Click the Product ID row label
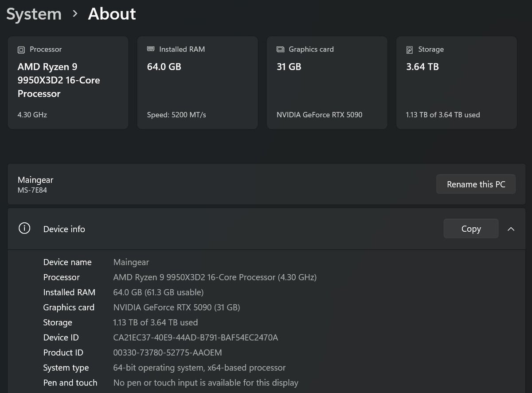 pyautogui.click(x=63, y=353)
